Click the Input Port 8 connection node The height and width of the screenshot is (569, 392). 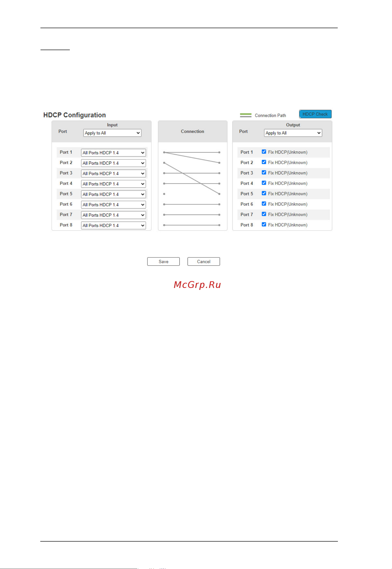click(x=164, y=225)
